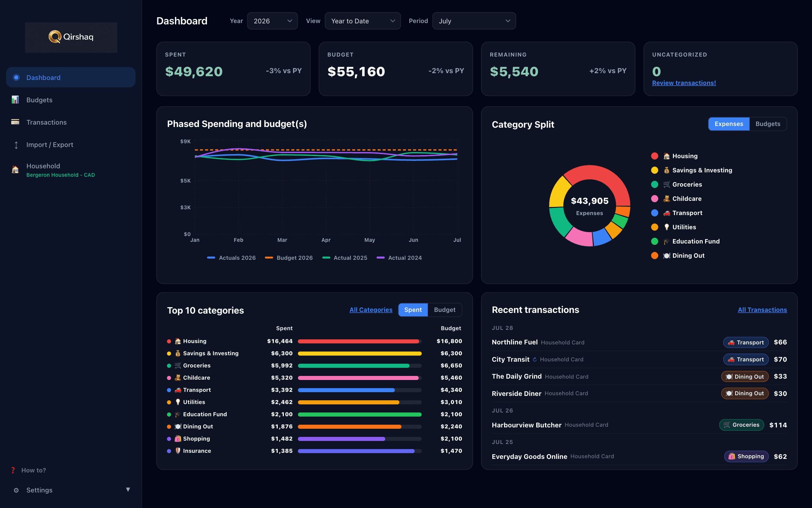Viewport: 812px width, 508px height.
Task: Go to Budgets in sidebar
Action: tap(71, 100)
